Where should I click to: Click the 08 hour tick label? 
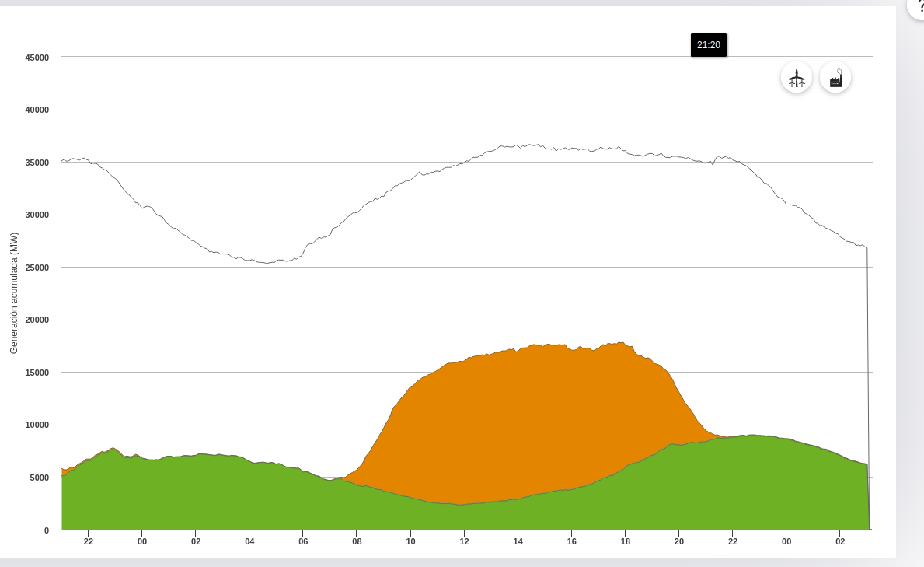357,541
